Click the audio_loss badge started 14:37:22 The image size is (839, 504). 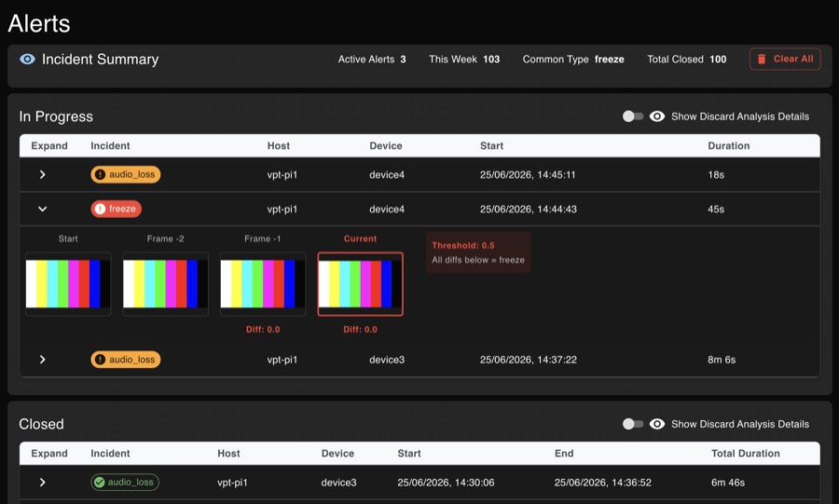(x=125, y=360)
